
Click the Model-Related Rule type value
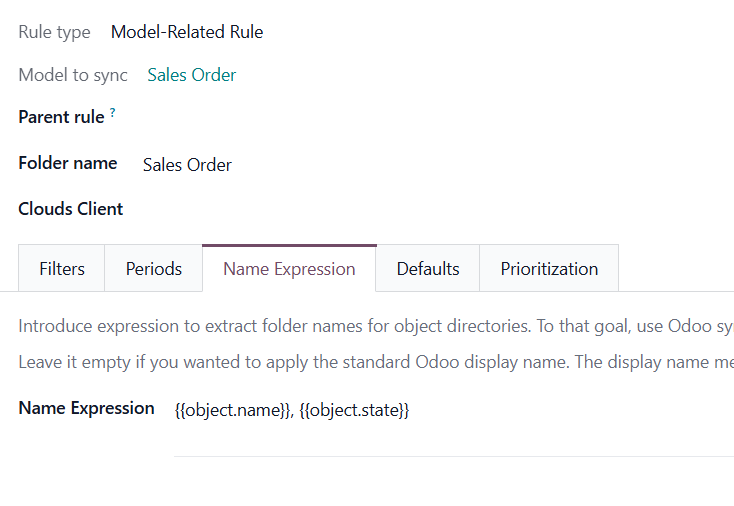187,32
